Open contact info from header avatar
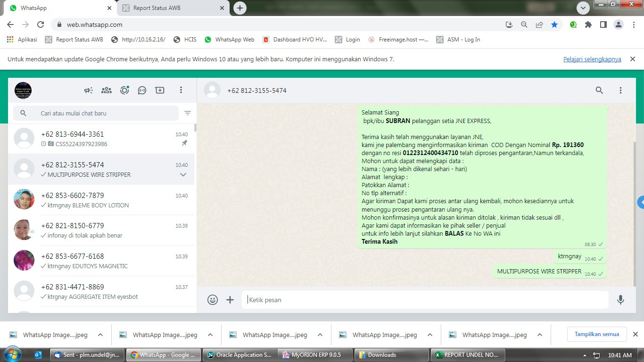 point(212,90)
